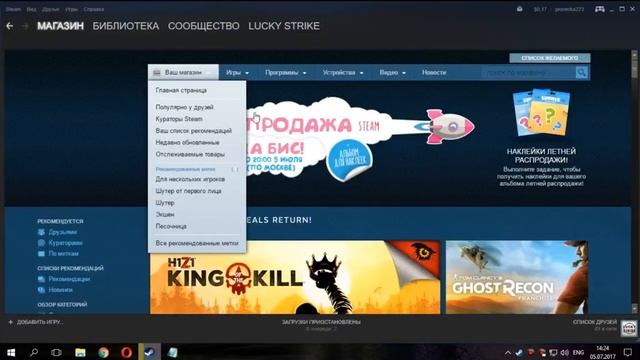This screenshot has width=640, height=360.
Task: Click Загрузки приостановлены status
Action: click(x=321, y=322)
